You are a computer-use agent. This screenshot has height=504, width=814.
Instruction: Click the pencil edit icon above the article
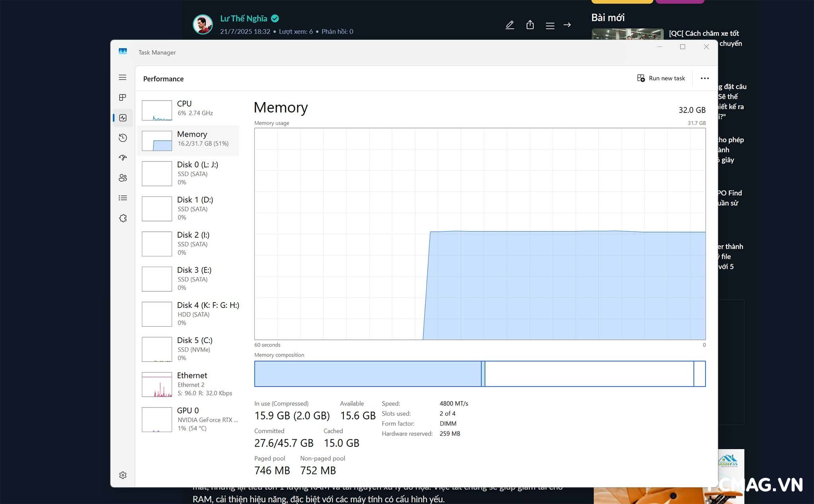tap(510, 25)
